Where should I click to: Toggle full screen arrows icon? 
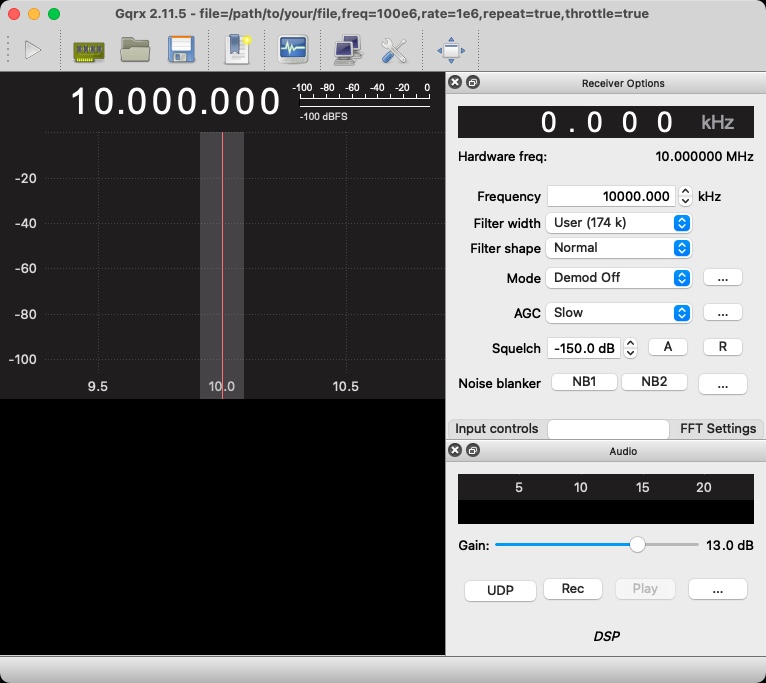(451, 50)
